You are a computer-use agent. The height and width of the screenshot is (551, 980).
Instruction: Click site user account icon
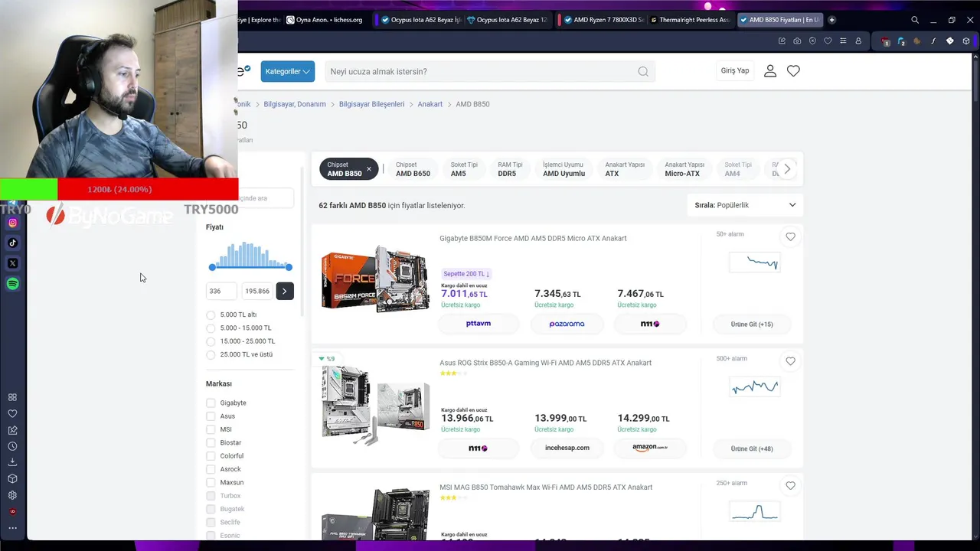(x=770, y=71)
